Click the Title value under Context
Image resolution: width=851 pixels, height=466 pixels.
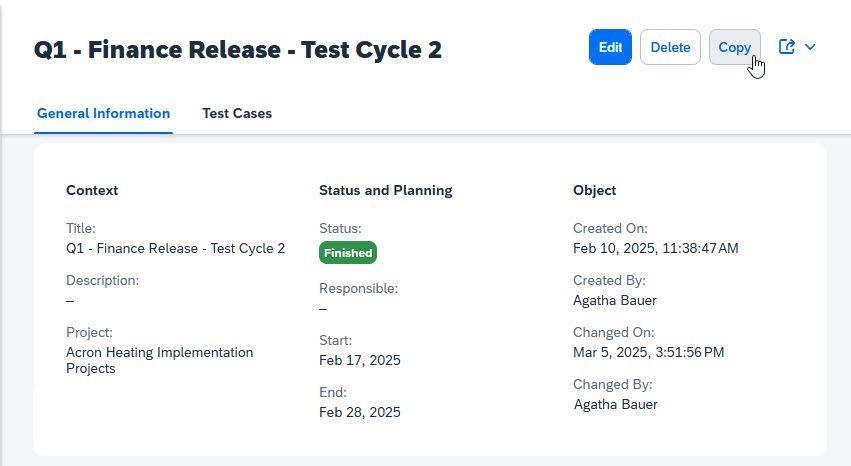point(175,248)
